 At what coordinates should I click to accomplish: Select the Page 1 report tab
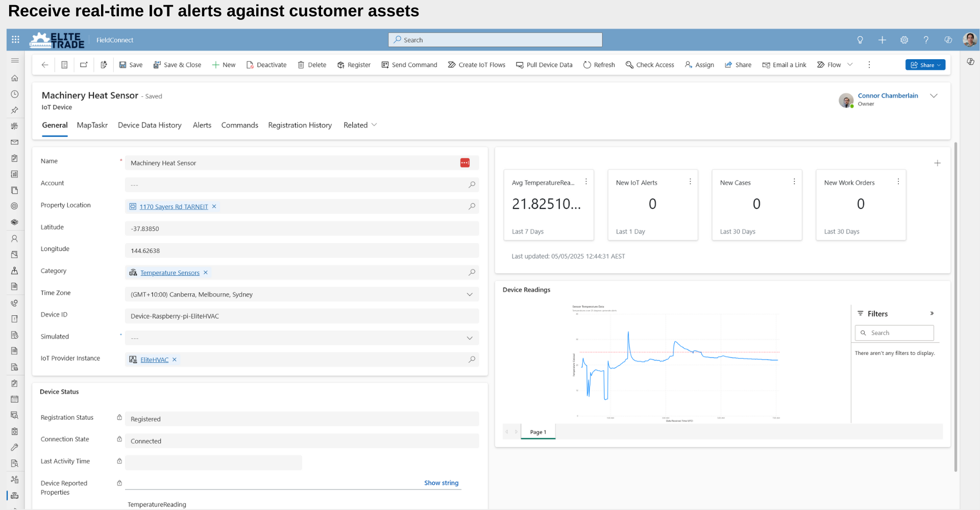coord(538,432)
